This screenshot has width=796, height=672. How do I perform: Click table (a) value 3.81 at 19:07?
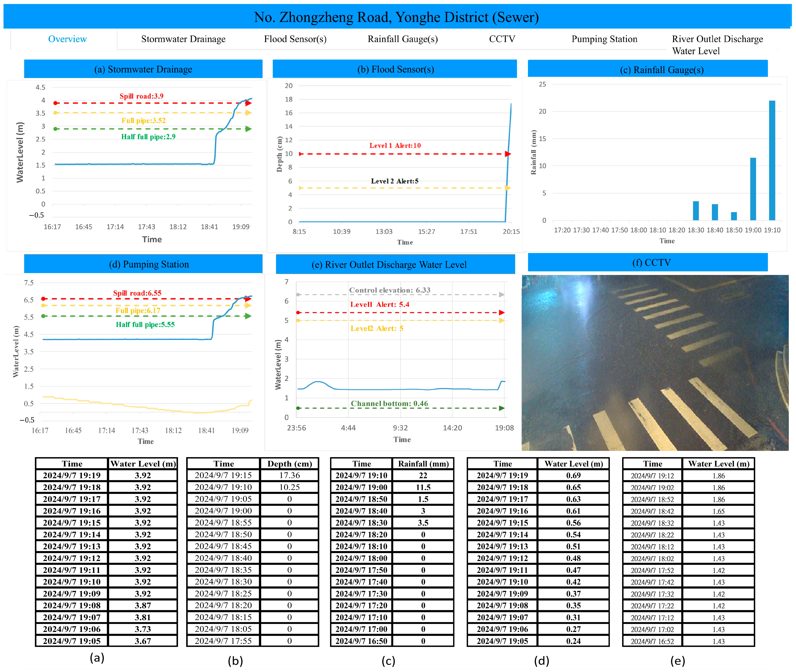[x=143, y=617]
